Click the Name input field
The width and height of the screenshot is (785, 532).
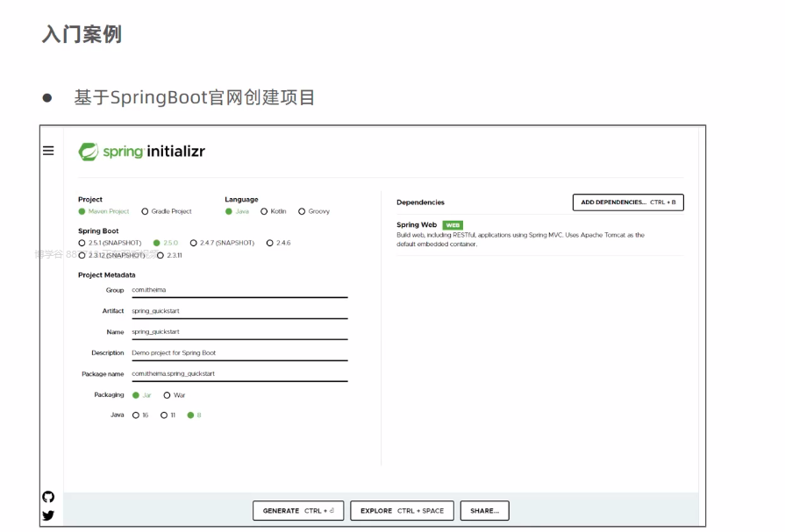tap(239, 332)
